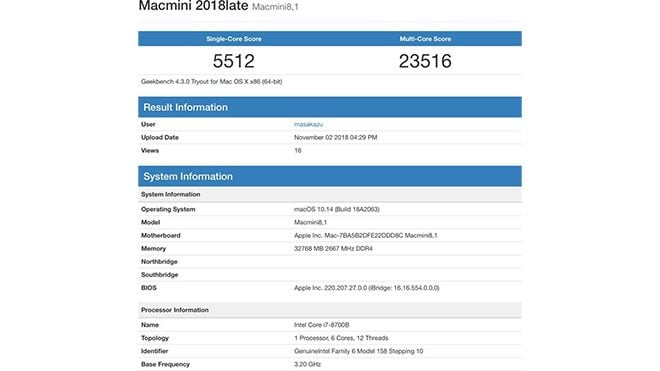
Task: Click the gray System Information subheader row
Action: 330,194
